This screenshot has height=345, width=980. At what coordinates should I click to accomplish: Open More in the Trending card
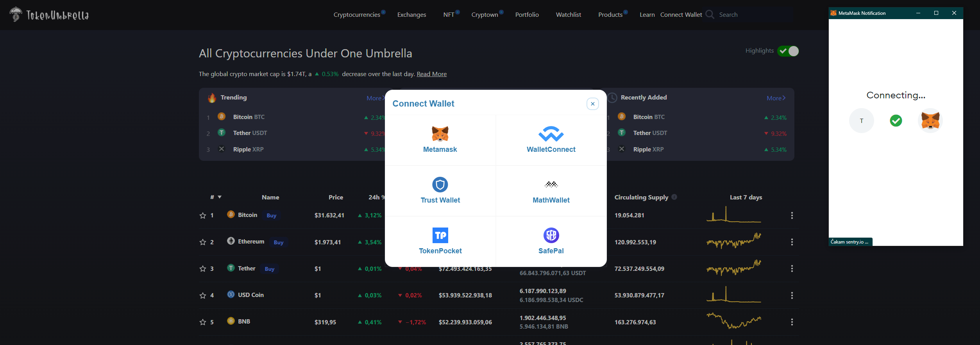(376, 98)
